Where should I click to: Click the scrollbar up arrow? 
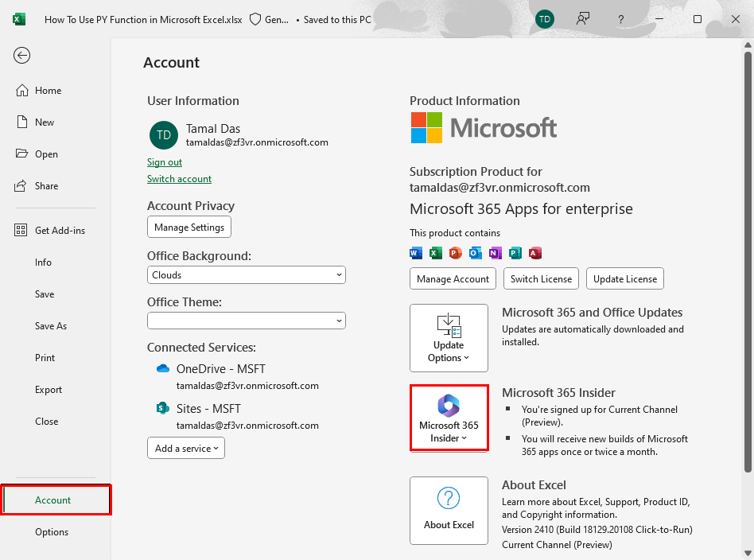(748, 45)
